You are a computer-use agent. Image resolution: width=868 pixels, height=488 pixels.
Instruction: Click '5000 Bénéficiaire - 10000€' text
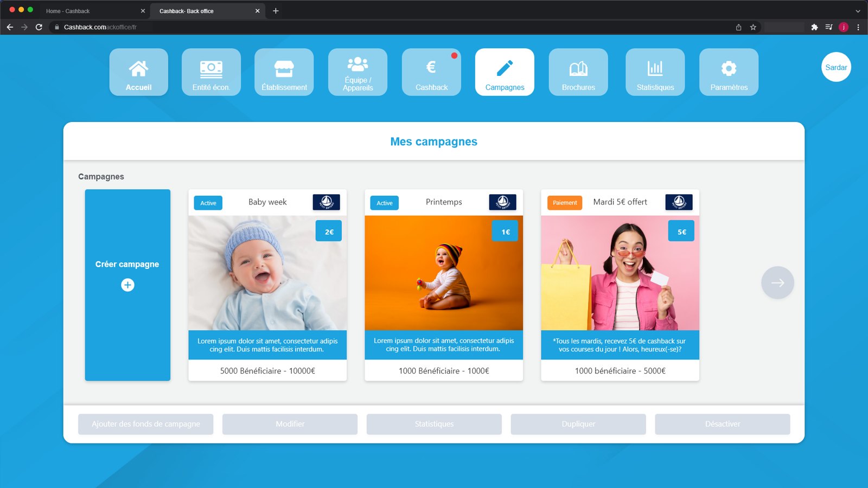click(x=267, y=371)
